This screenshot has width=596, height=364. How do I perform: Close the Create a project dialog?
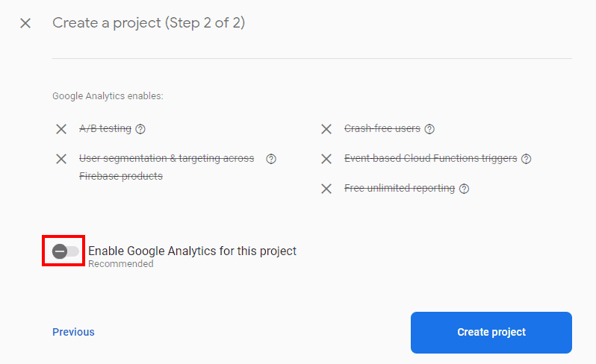click(x=25, y=23)
